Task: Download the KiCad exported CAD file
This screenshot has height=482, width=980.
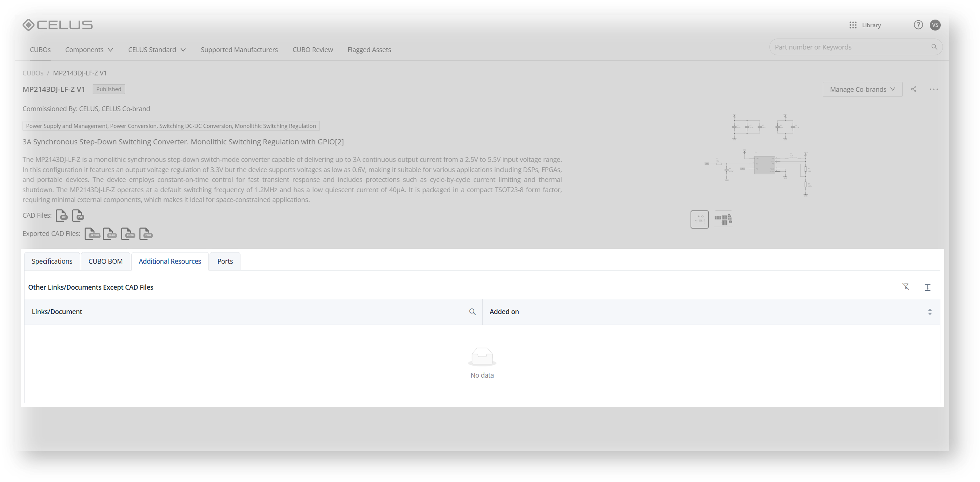Action: point(128,234)
